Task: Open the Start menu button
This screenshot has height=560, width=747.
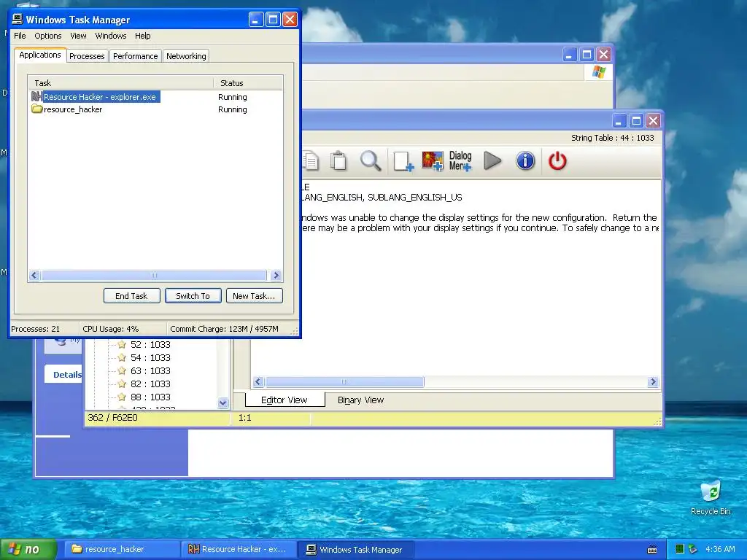Action: tap(28, 549)
